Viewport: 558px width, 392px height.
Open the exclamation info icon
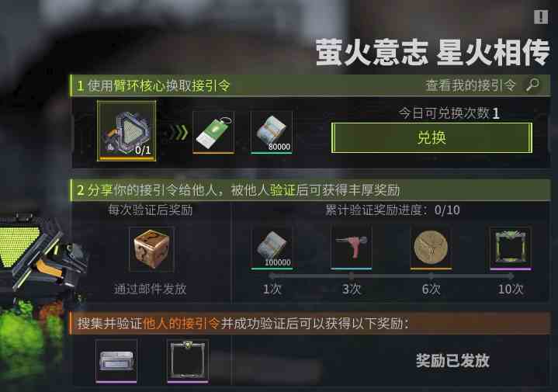[x=541, y=17]
